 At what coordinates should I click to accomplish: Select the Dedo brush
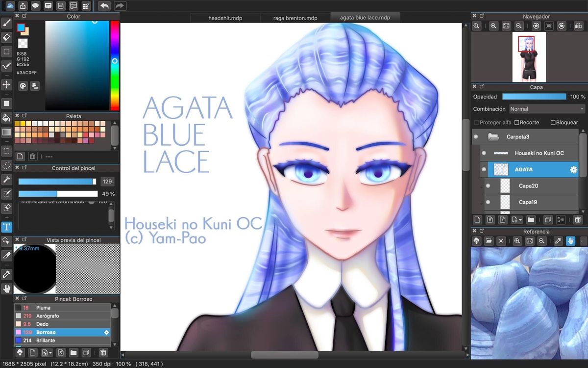click(x=62, y=324)
